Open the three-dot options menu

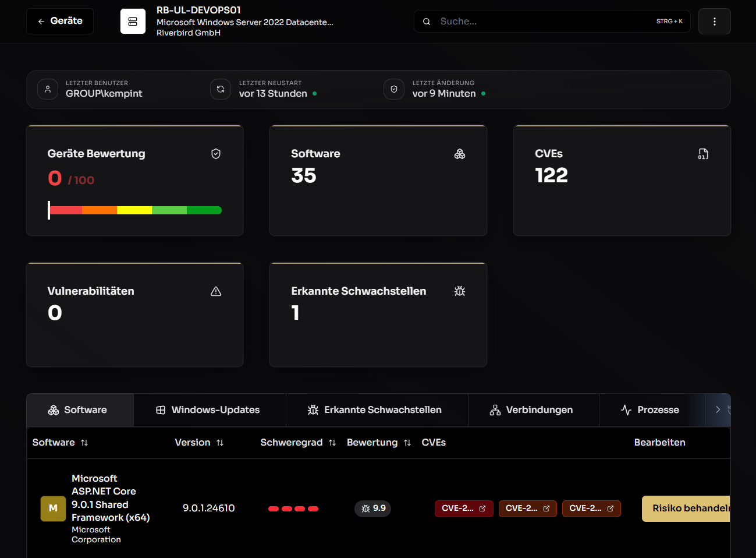(x=715, y=22)
